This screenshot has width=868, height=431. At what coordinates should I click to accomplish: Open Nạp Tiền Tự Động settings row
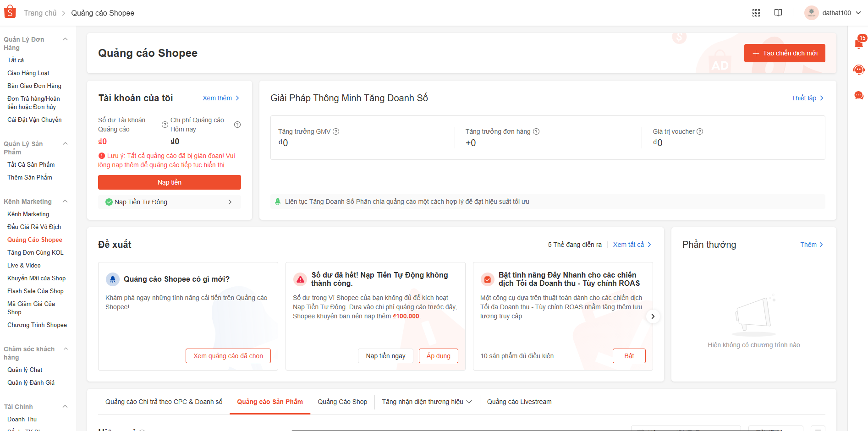click(x=169, y=202)
